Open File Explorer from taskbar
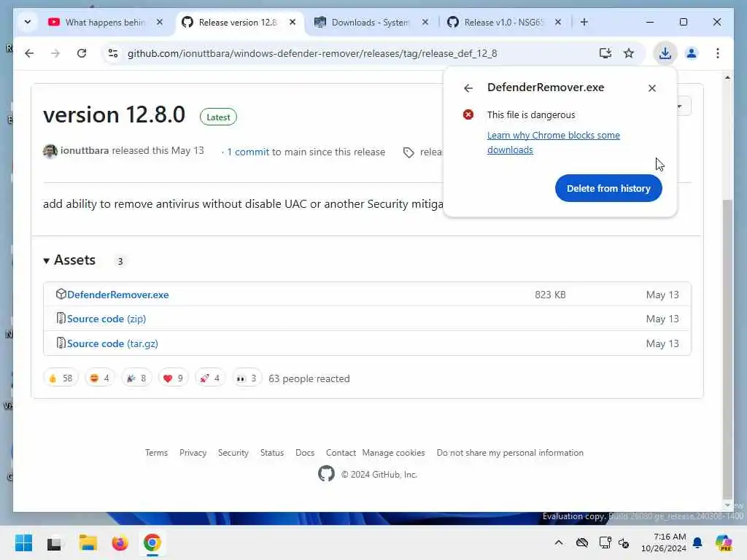The width and height of the screenshot is (747, 560). tap(88, 542)
